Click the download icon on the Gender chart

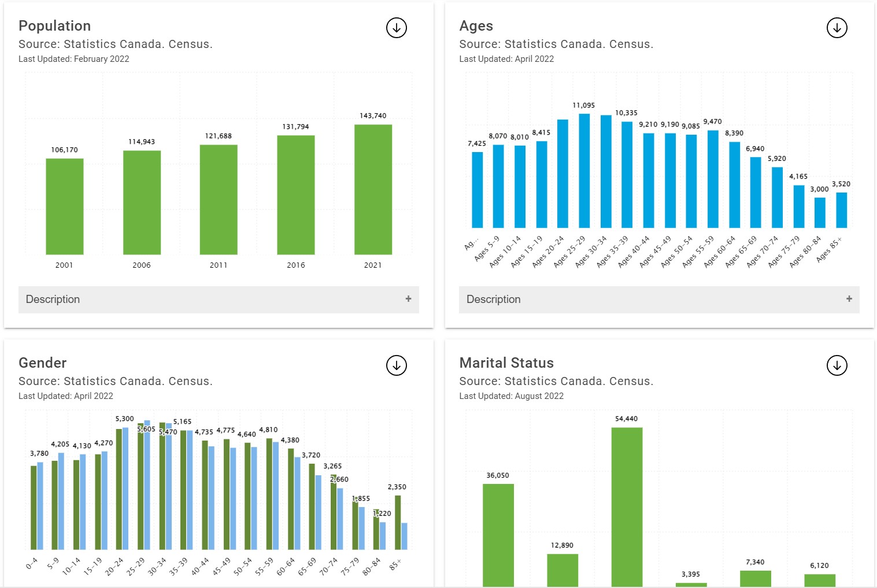coord(396,365)
